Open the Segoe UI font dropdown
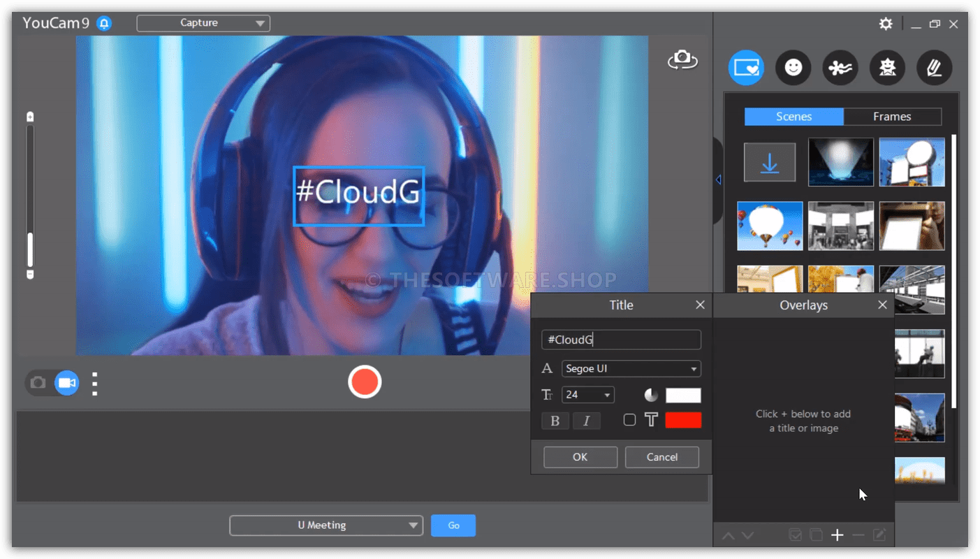 [631, 369]
